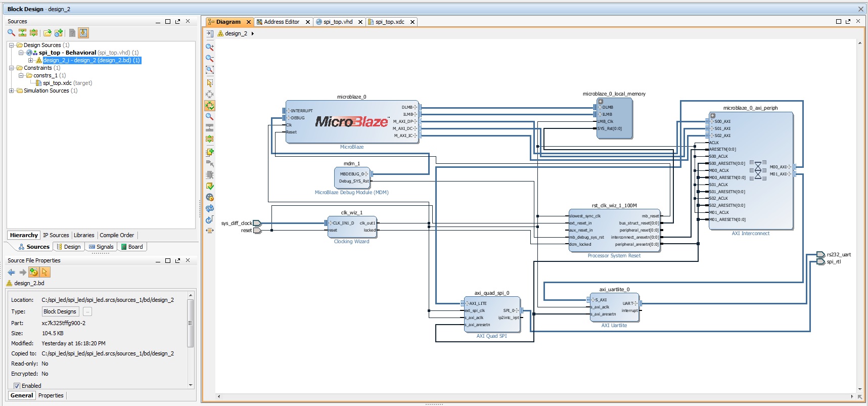Click the diagram scroll-left arrow

[219, 396]
